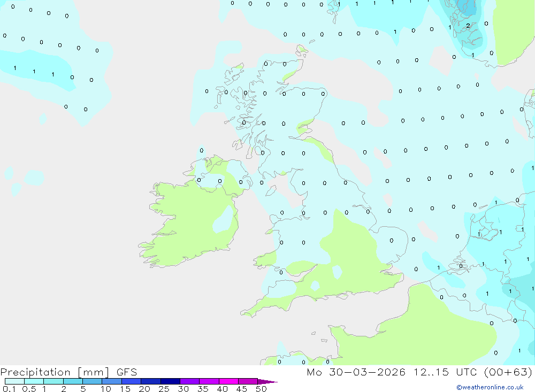Click the 25–30 mm dark blue swatch

click(x=170, y=381)
